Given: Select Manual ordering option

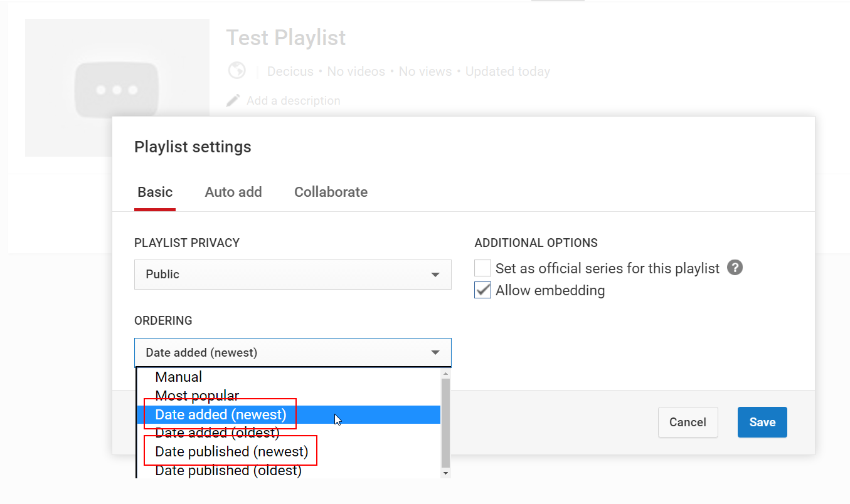Looking at the screenshot, I should (x=179, y=377).
